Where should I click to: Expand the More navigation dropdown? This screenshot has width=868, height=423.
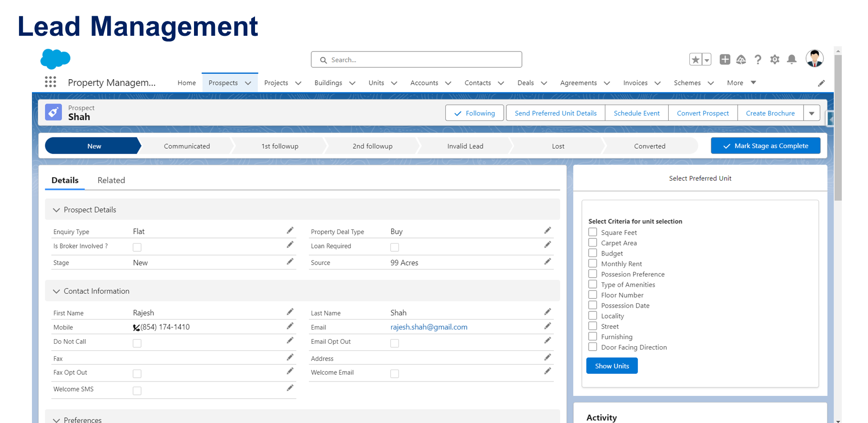(741, 83)
